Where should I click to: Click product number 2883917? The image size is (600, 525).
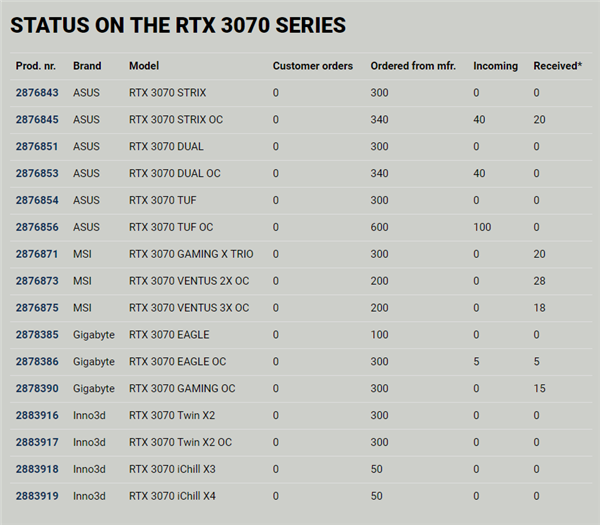tap(36, 442)
